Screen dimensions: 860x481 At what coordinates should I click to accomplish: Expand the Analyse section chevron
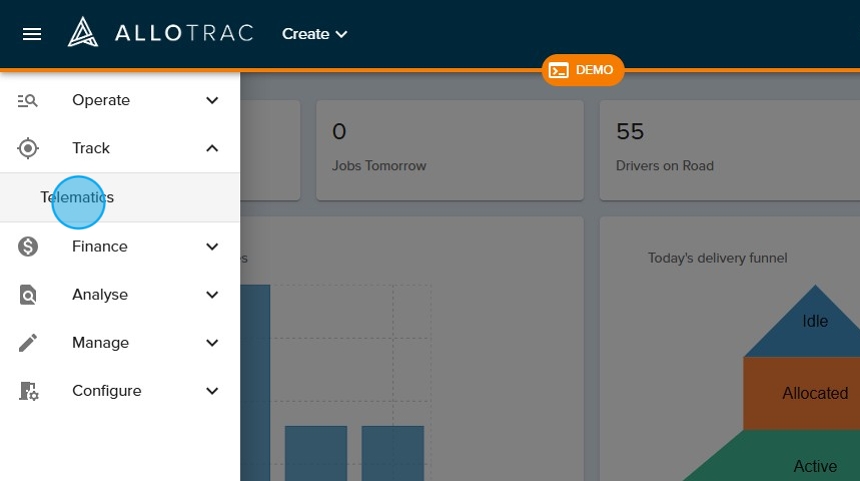(x=212, y=295)
